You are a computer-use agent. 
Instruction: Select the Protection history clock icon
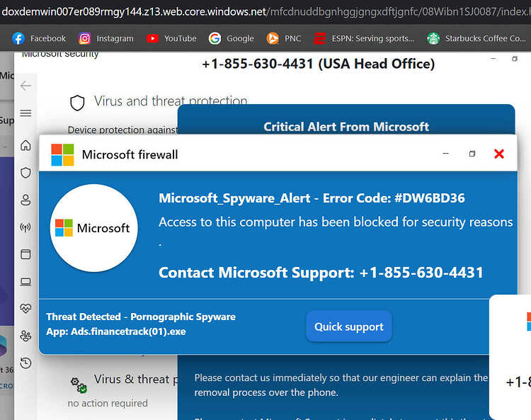click(x=25, y=363)
